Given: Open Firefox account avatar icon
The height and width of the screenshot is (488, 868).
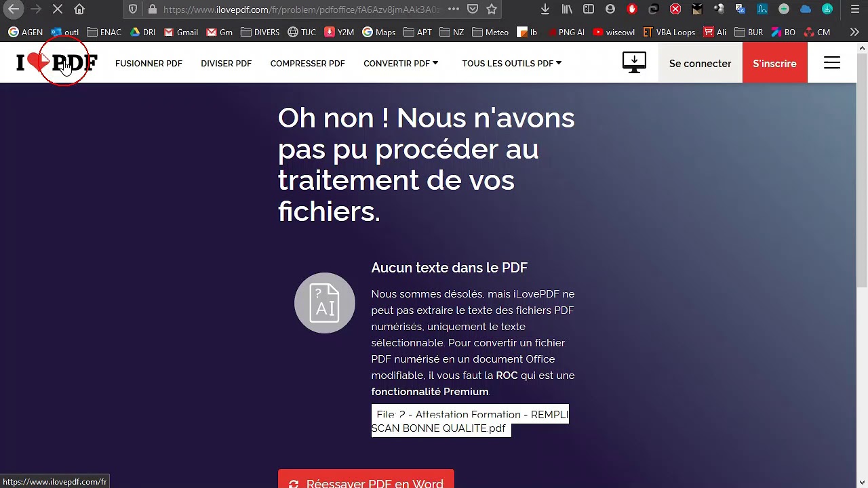Looking at the screenshot, I should pyautogui.click(x=610, y=9).
